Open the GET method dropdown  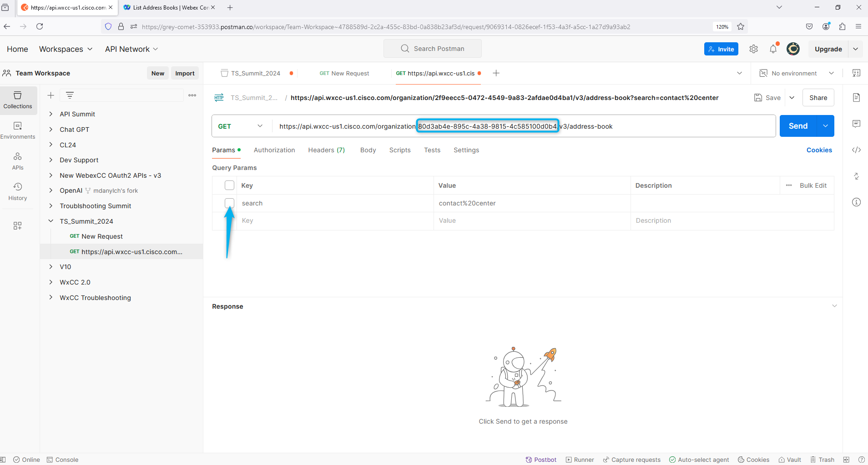[x=240, y=126]
